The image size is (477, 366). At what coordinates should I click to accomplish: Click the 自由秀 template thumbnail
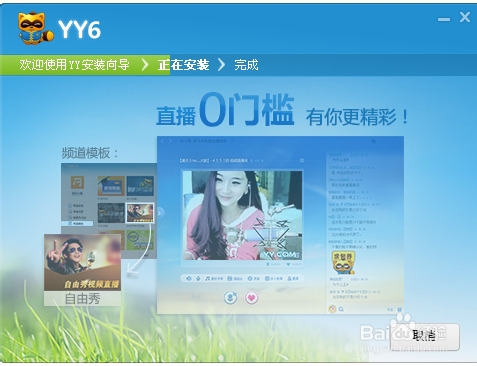(82, 270)
